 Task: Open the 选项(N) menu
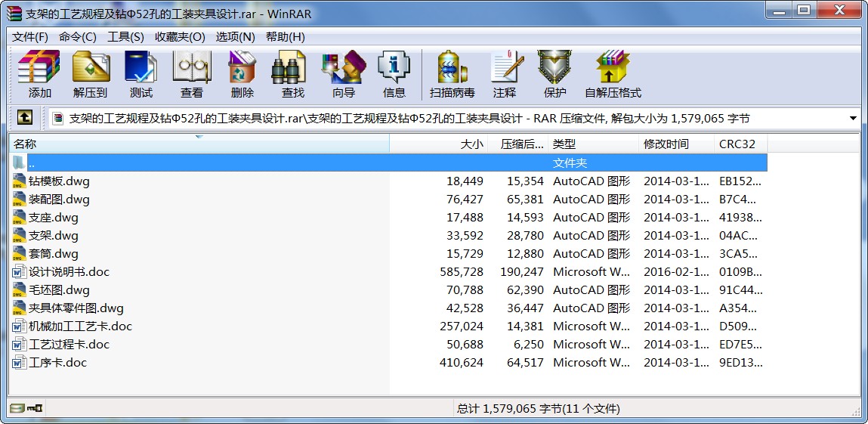click(x=235, y=37)
